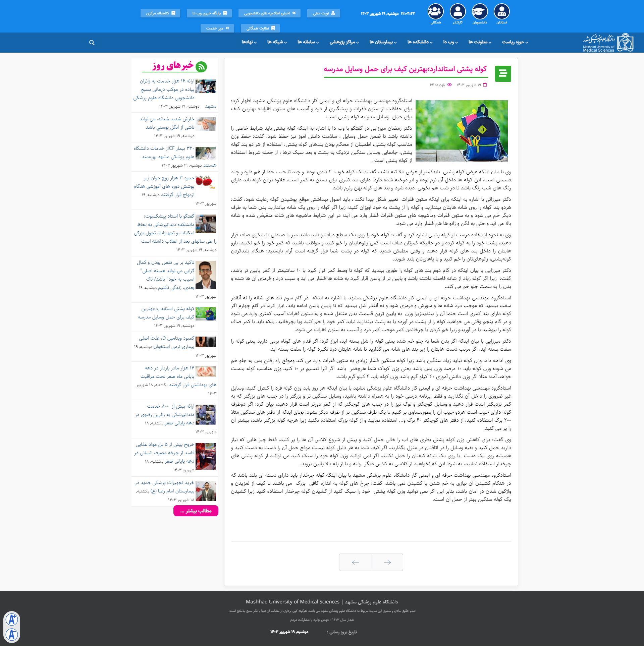Click thumbnail of man in red scarf
The height and width of the screenshot is (647, 644).
[206, 491]
